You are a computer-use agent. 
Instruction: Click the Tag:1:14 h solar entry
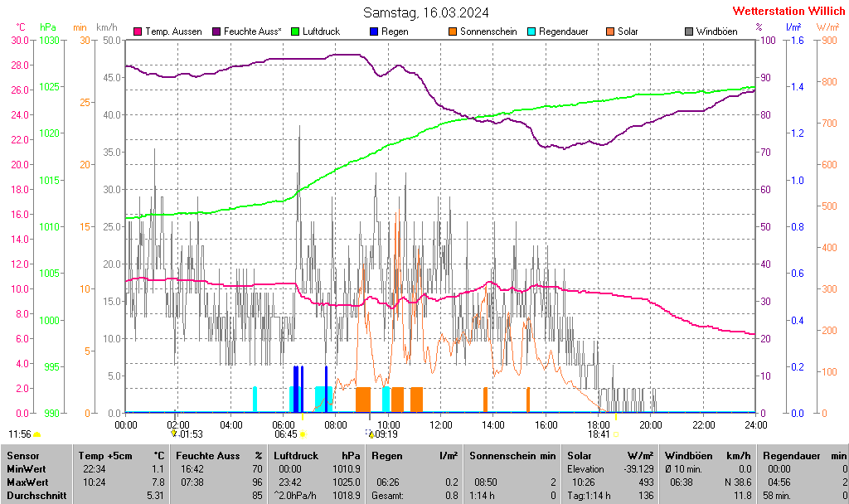(x=589, y=496)
